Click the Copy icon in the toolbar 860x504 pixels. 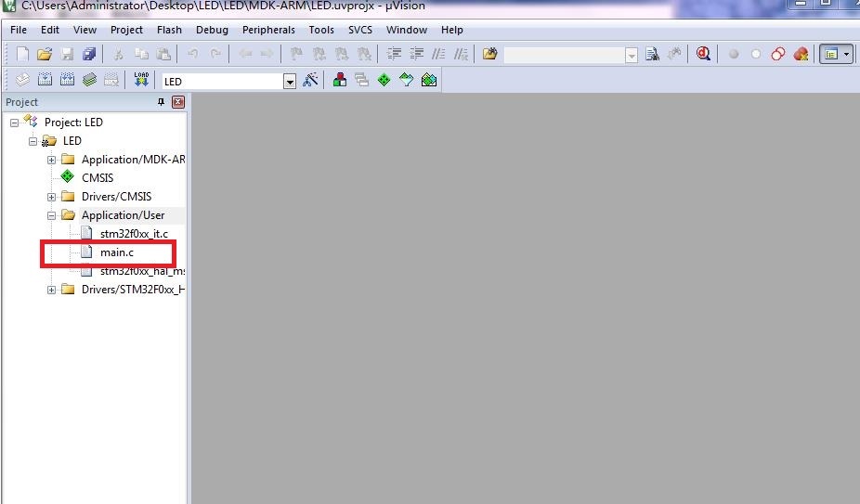(141, 54)
